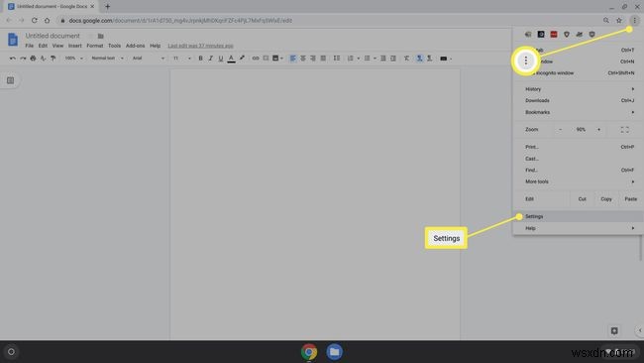The height and width of the screenshot is (363, 644).
Task: Click browser Reload button
Action: [34, 20]
